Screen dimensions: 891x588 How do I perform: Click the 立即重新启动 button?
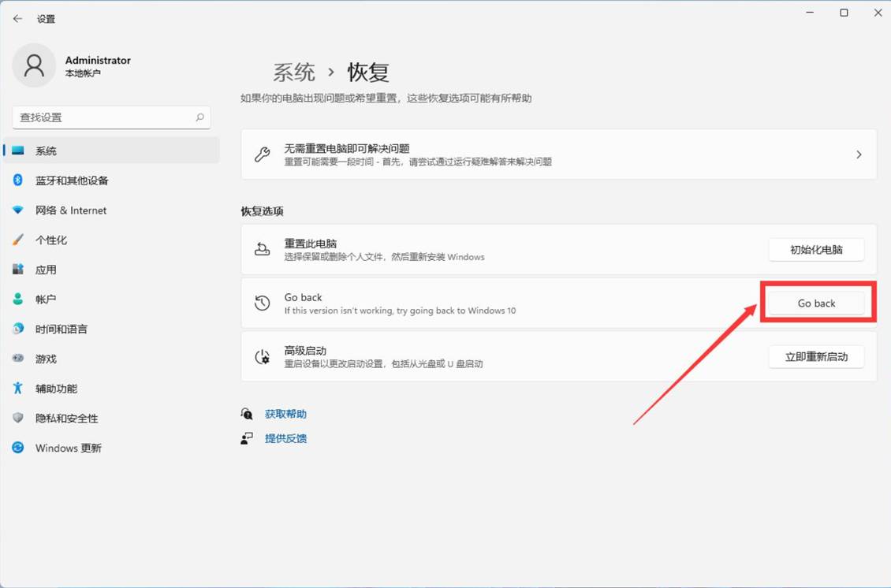pyautogui.click(x=816, y=357)
